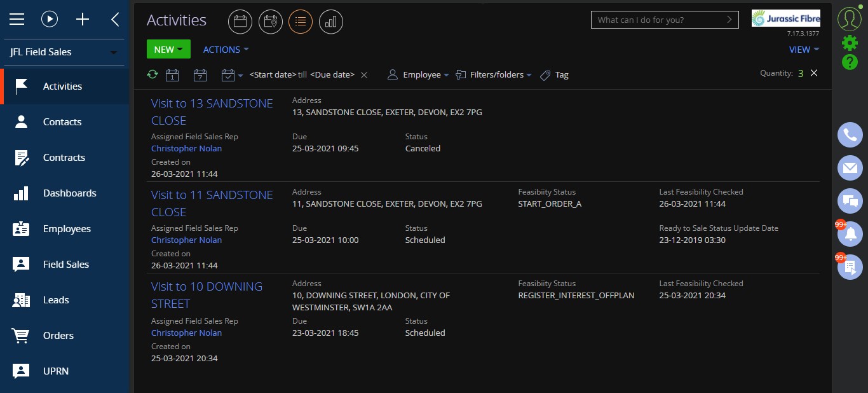
Task: Open Christopher Nolan in Downing Street row
Action: pos(186,333)
